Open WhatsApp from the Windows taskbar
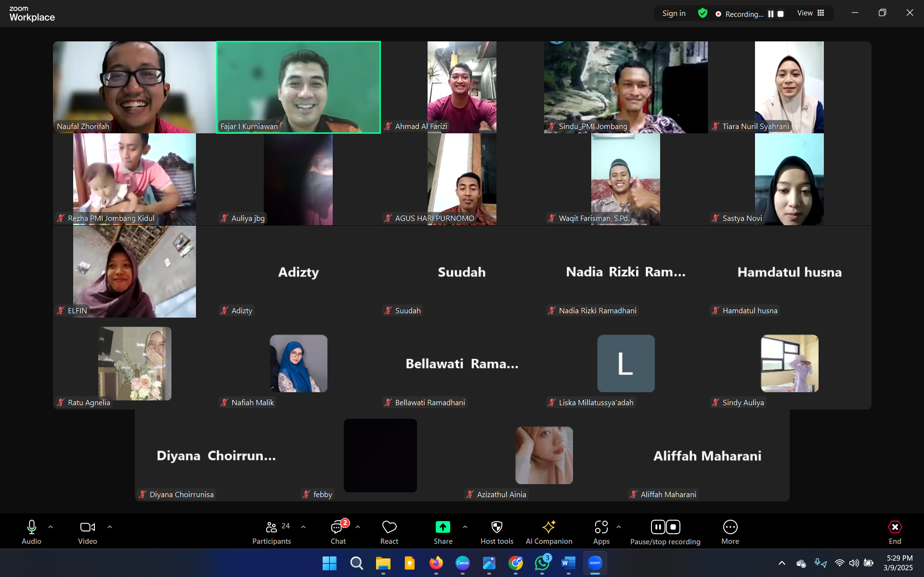The image size is (924, 577). click(542, 563)
